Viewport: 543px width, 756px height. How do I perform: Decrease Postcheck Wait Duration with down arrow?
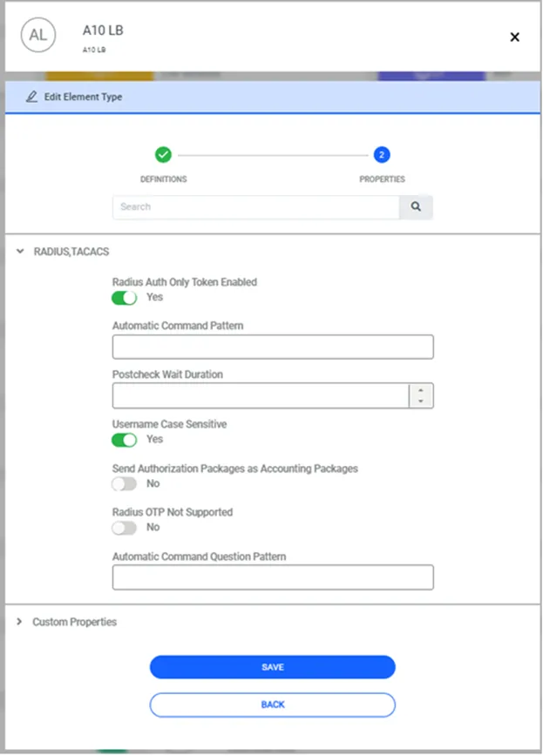click(421, 402)
